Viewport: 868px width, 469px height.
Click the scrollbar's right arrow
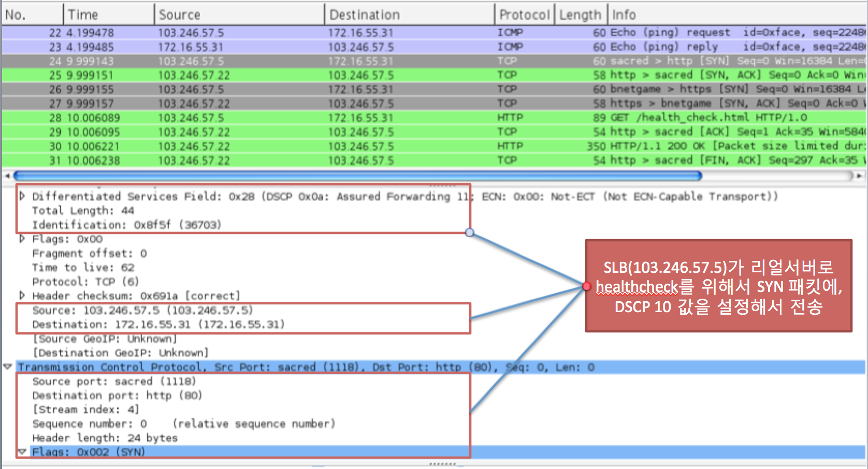point(859,176)
